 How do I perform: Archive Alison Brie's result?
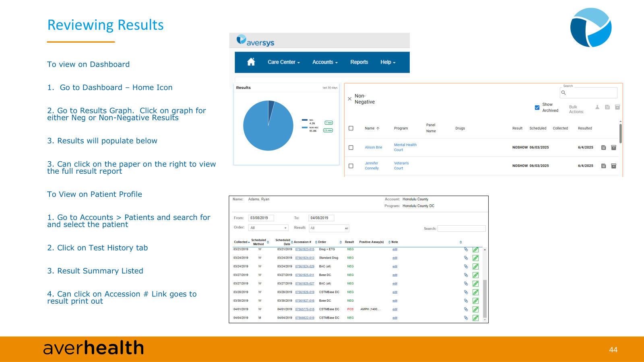[x=614, y=148]
